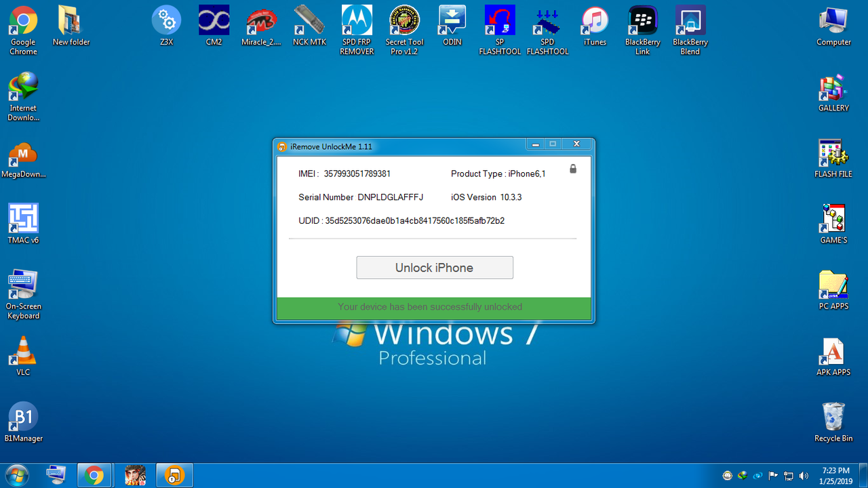The width and height of the screenshot is (868, 488).
Task: Open the ODIN desktop shortcut
Action: [452, 26]
